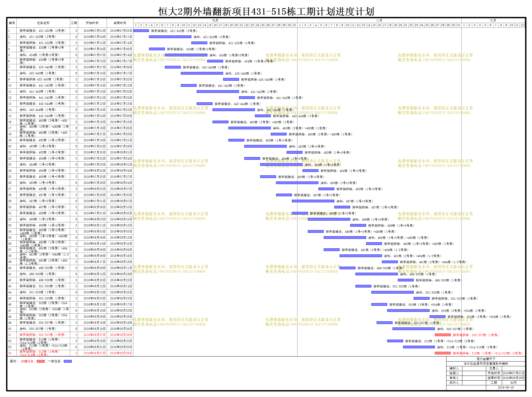This screenshot has height=397, width=532.
Task: Click the 图例 legend label
Action: (13, 361)
